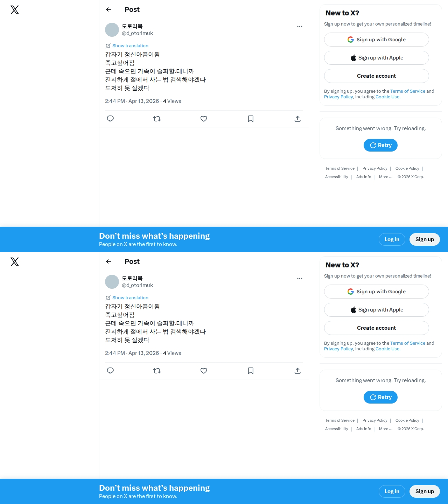Viewport: 448px width, 504px height.
Task: Open 도토리묵 profile avatar in upper post
Action: pyautogui.click(x=112, y=30)
